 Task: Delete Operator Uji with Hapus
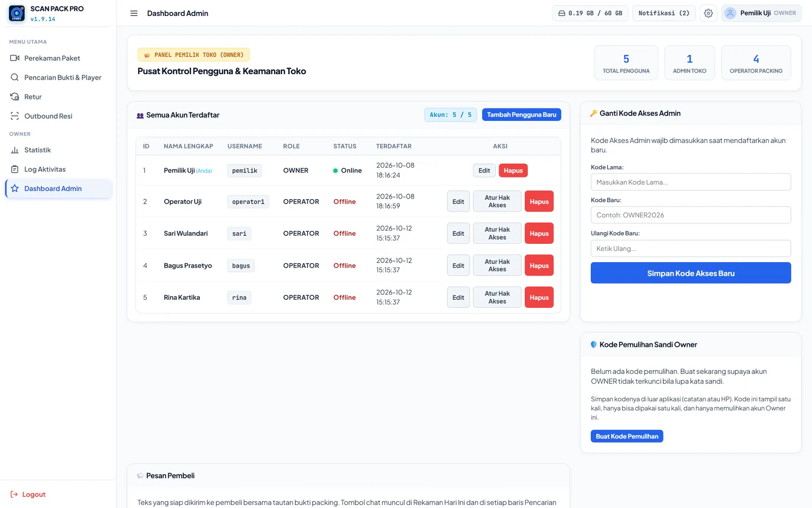click(x=539, y=202)
